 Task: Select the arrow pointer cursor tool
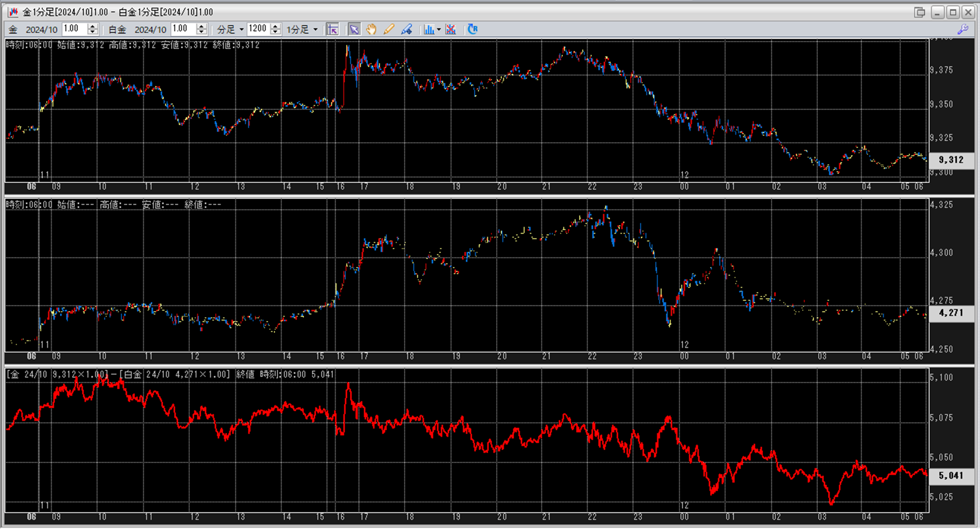click(354, 30)
